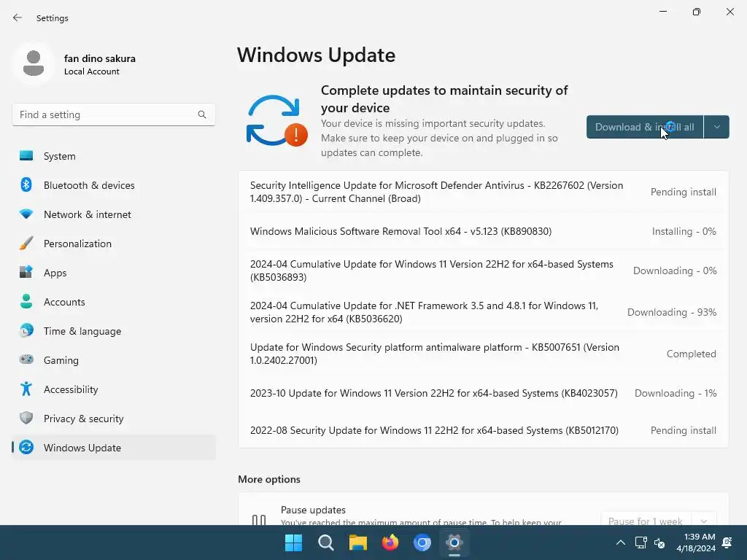
Task: Open Privacy & security settings
Action: click(x=114, y=418)
